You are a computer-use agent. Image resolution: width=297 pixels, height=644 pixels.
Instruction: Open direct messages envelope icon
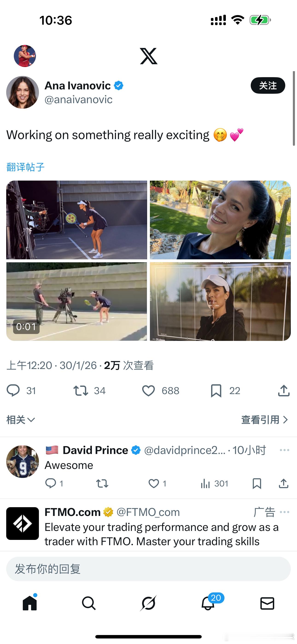[x=267, y=603]
